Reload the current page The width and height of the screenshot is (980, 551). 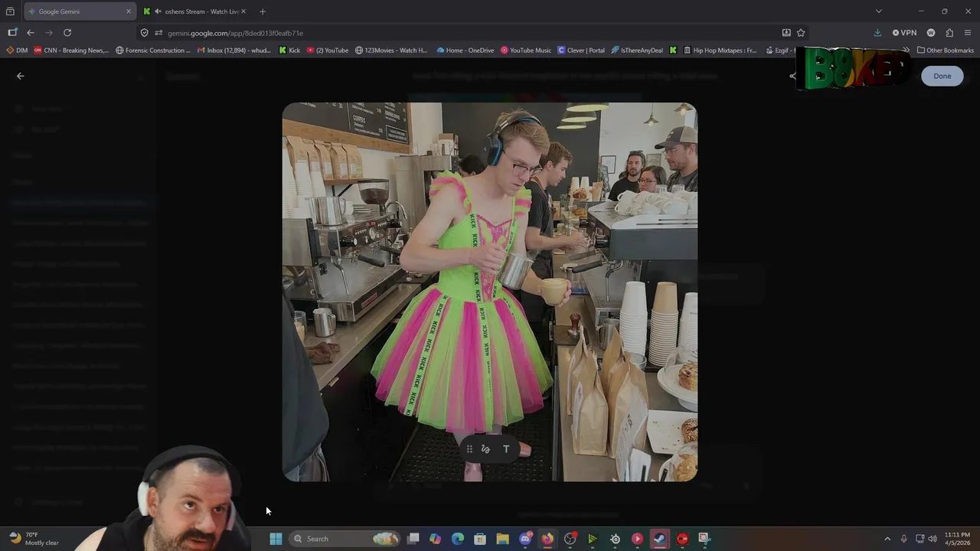tap(67, 33)
